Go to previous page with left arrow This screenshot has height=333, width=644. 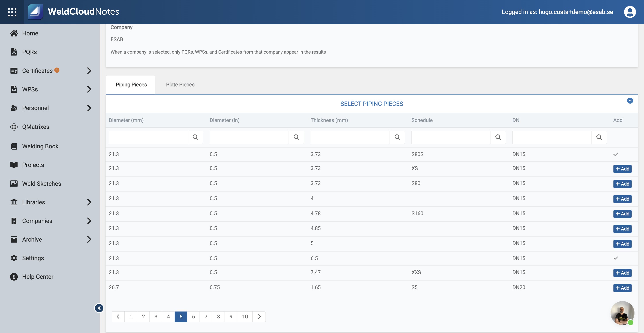tap(118, 317)
